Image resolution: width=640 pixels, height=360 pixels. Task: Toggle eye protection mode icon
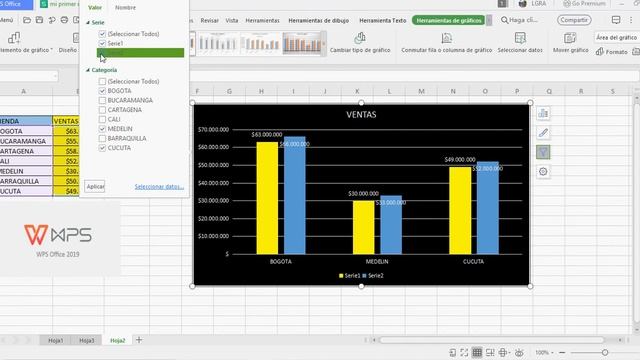519,352
